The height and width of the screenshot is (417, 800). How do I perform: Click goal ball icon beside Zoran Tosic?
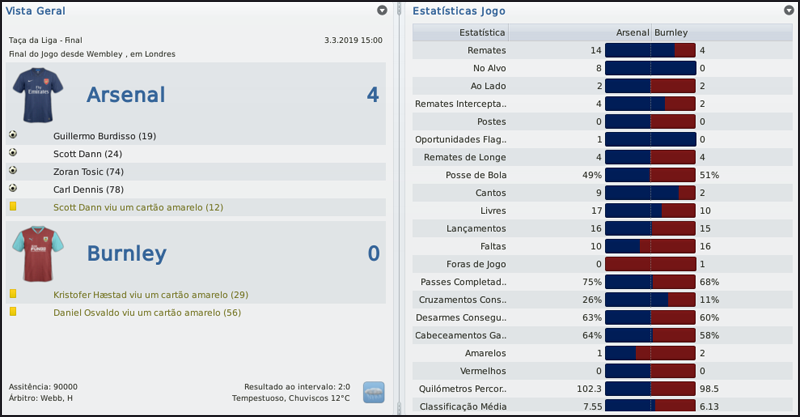tap(13, 171)
